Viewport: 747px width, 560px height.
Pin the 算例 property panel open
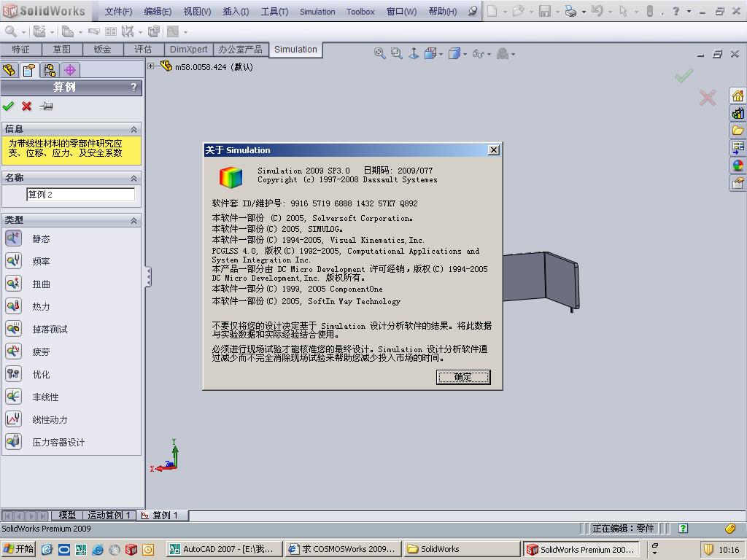(x=46, y=106)
